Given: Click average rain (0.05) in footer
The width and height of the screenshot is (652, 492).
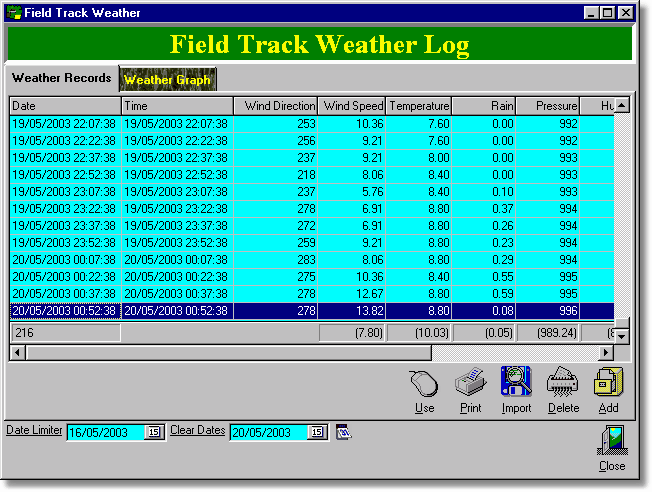Looking at the screenshot, I should [x=484, y=333].
